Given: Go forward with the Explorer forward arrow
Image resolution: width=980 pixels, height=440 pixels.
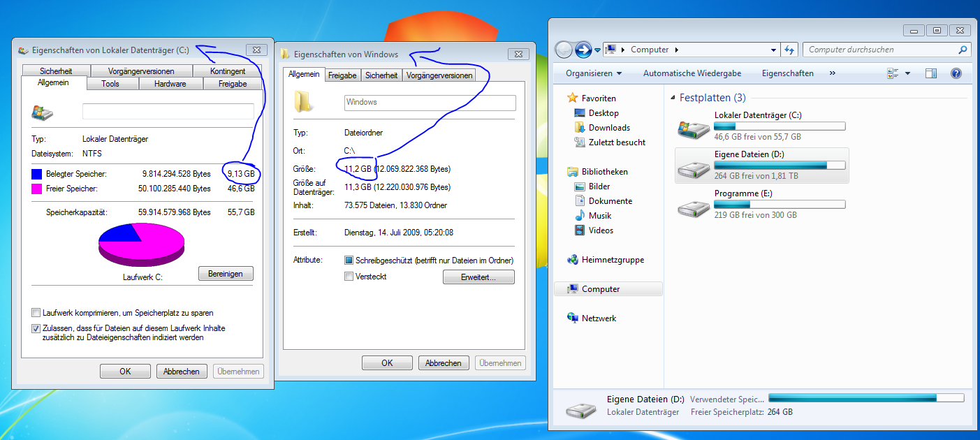Looking at the screenshot, I should (583, 50).
